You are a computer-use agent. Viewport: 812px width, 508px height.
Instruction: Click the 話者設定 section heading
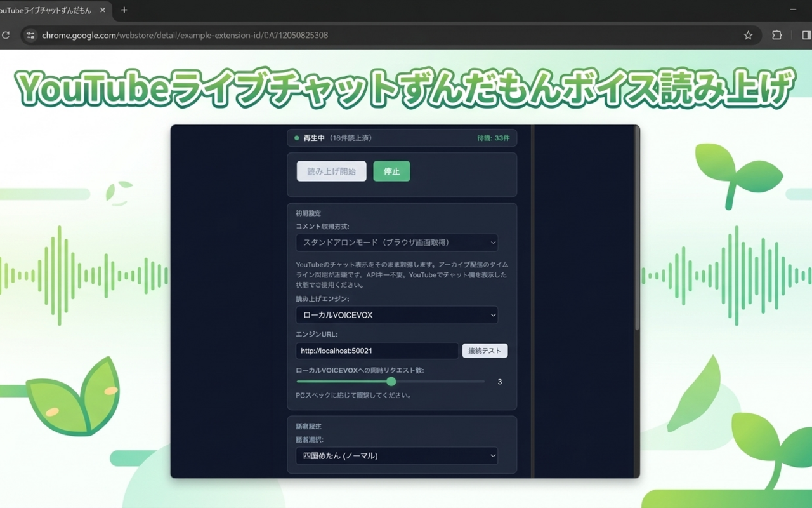(x=308, y=426)
